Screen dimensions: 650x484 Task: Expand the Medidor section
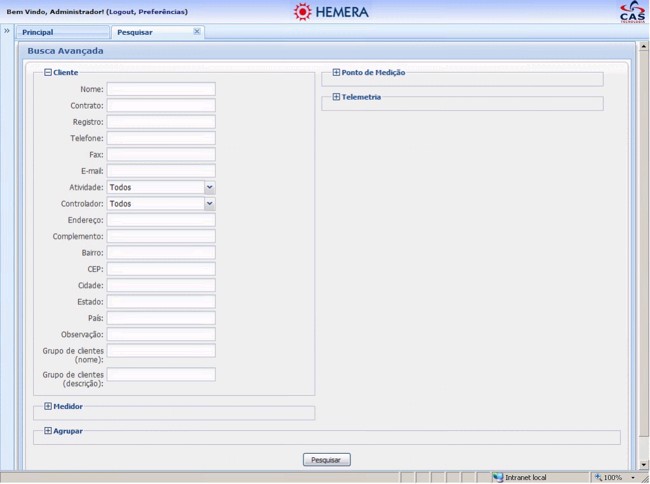coord(48,406)
